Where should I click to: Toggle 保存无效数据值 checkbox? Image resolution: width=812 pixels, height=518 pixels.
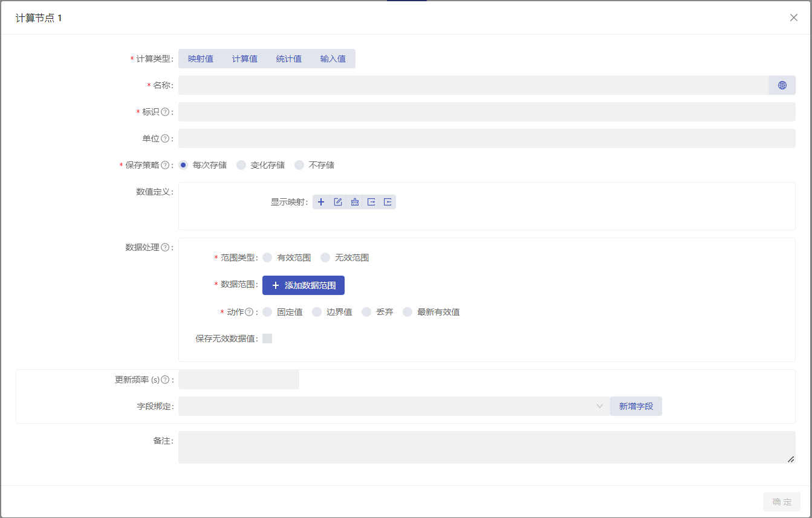click(x=267, y=338)
